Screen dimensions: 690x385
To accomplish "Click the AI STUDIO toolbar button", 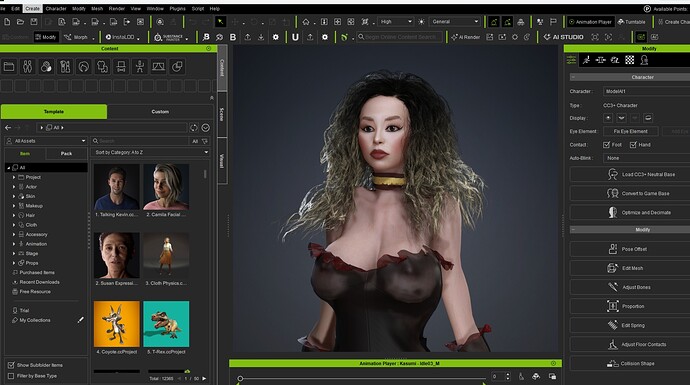I will point(563,37).
